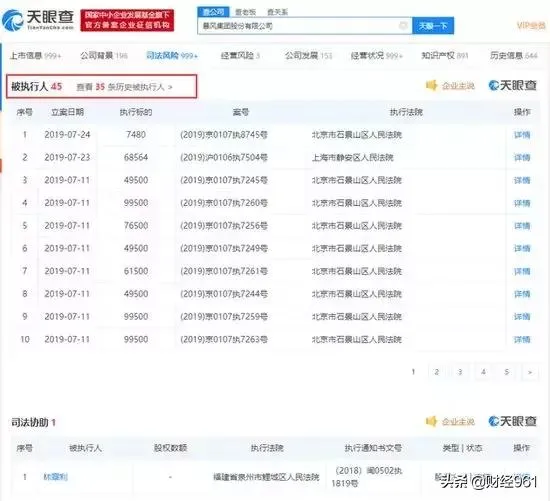
Task: Open the 公司发展 tab
Action: (x=308, y=55)
